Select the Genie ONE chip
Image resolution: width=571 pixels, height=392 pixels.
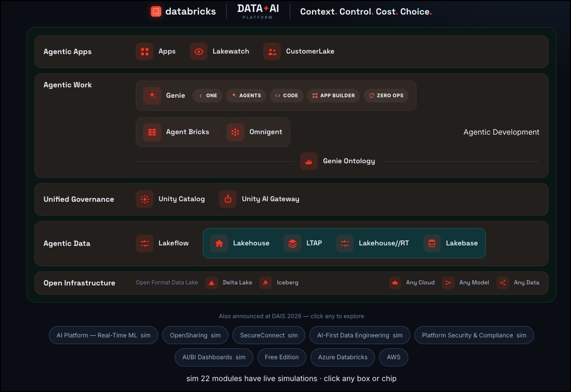tap(207, 96)
